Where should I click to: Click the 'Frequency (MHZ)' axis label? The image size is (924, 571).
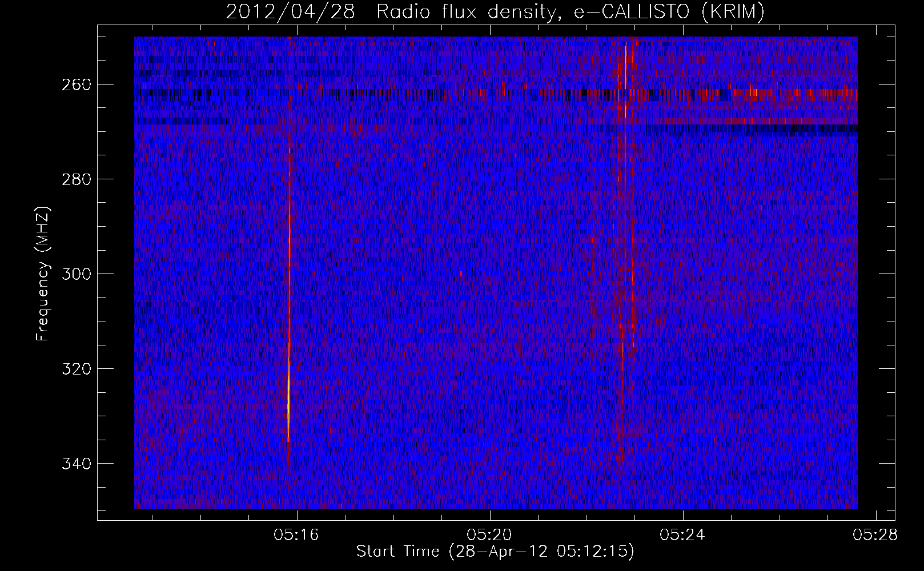point(42,274)
